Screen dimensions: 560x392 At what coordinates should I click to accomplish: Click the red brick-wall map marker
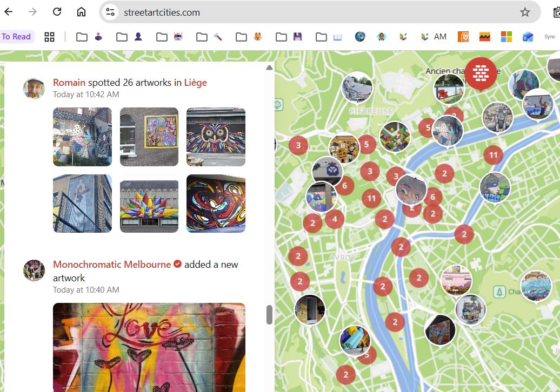pos(481,72)
